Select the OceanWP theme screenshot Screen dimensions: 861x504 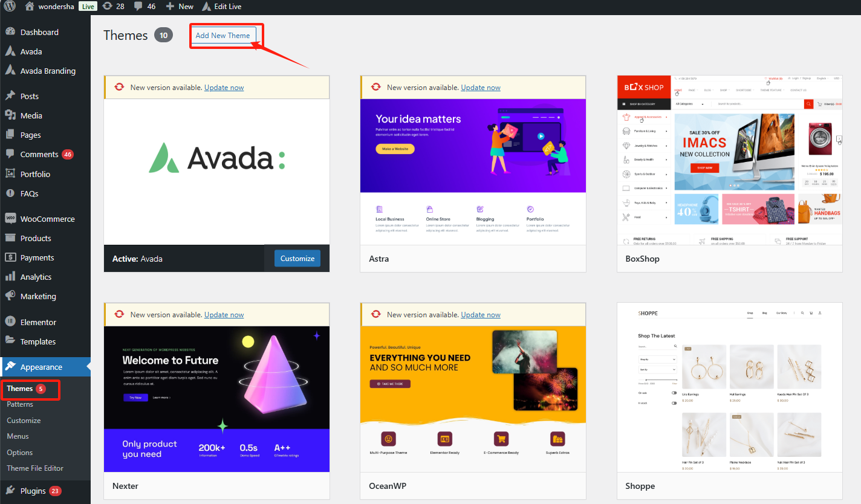pos(473,399)
